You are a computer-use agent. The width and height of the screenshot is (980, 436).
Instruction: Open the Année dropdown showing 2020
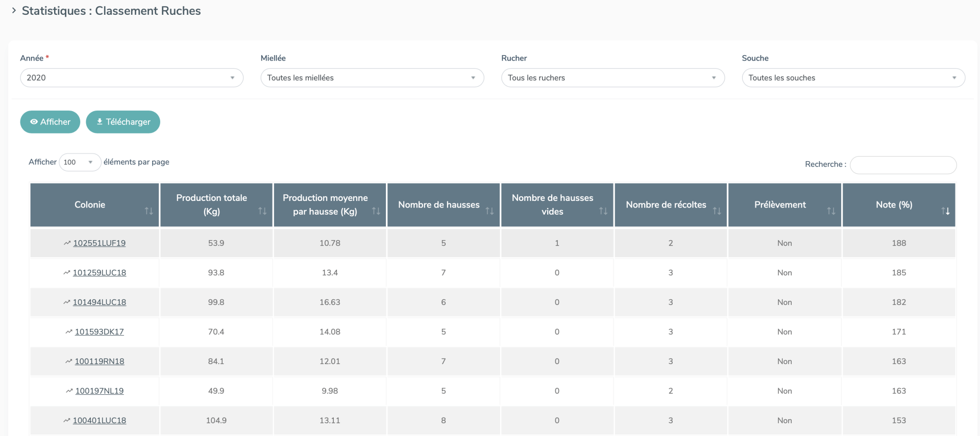[x=131, y=78]
